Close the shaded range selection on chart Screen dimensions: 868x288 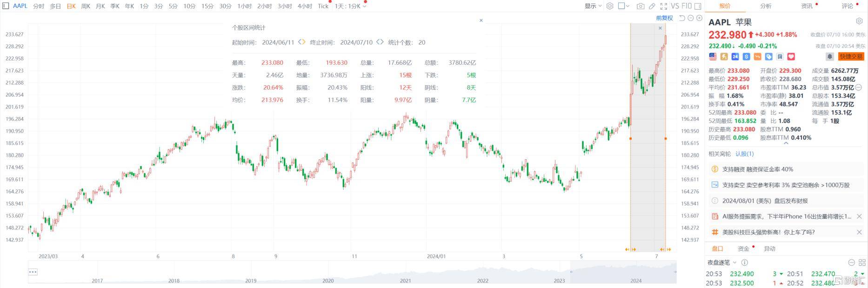tap(660, 28)
